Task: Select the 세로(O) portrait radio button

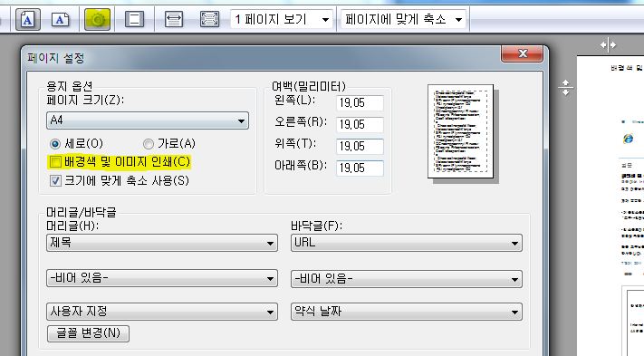Action: click(55, 144)
